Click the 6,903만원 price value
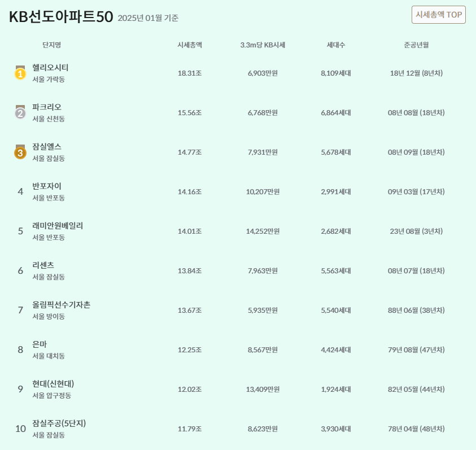Viewport: 476px width, 450px height. coord(263,73)
